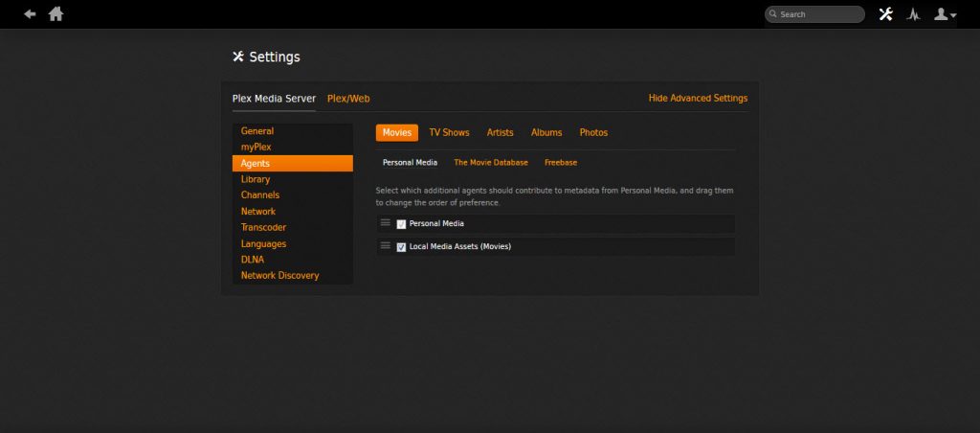Screen dimensions: 980x433
Task: Switch to the Plex/Web tab
Action: tap(348, 99)
